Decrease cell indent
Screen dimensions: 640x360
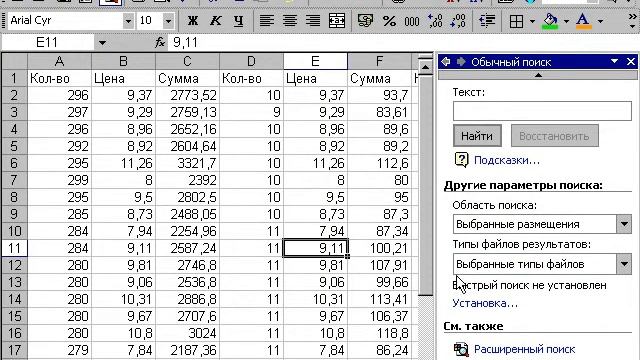click(487, 20)
